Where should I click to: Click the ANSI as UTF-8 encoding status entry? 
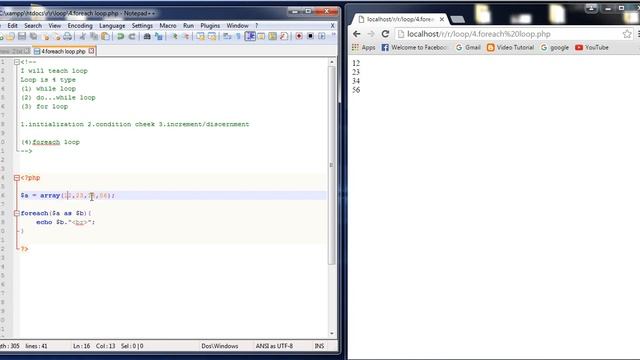(274, 346)
